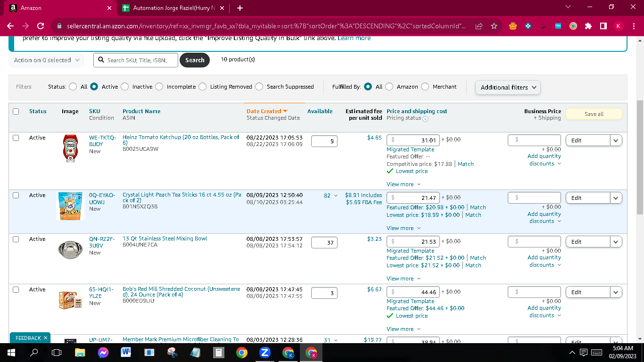Open the Snipping Tool from the taskbar
Screen dimensions: 644x362
172,352
